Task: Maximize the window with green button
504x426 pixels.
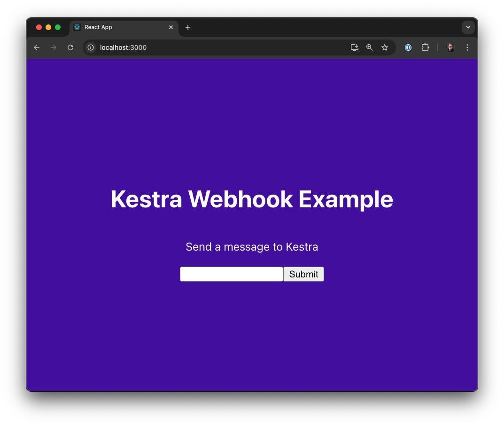Action: pos(58,27)
